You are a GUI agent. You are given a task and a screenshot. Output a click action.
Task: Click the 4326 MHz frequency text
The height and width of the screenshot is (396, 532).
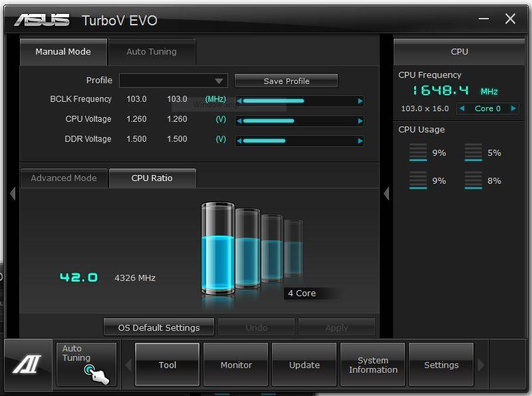point(135,278)
